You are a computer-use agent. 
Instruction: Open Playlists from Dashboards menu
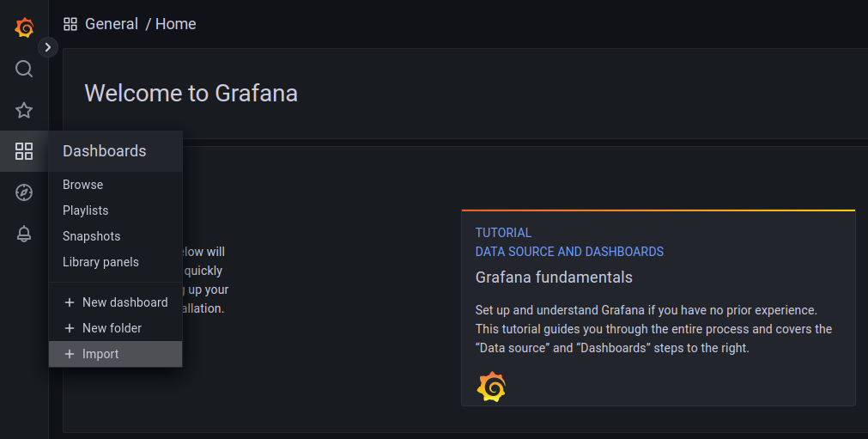point(85,210)
